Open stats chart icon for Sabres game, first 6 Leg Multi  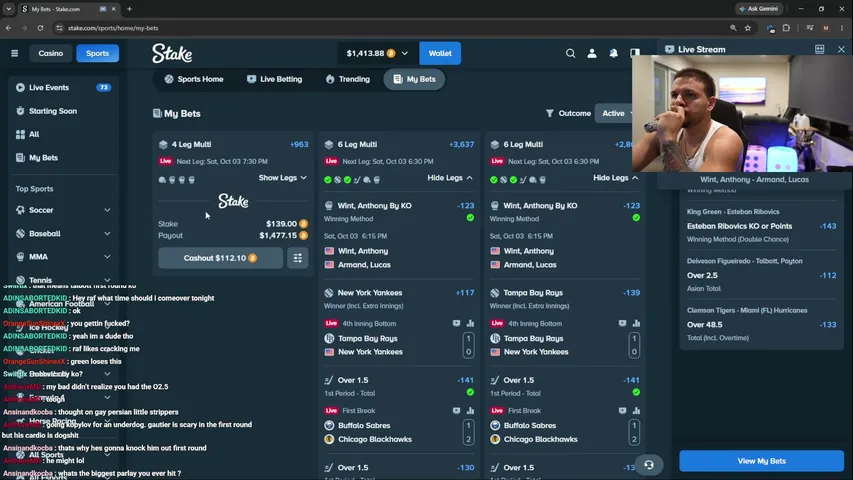tap(471, 411)
